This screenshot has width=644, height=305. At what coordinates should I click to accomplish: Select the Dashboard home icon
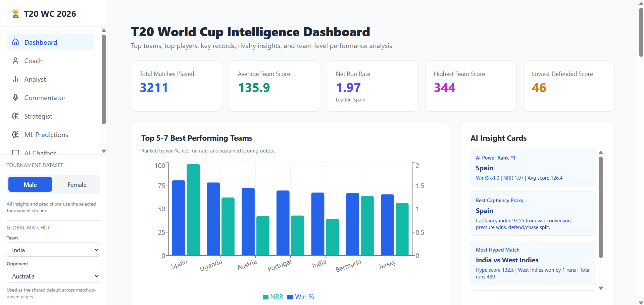click(x=15, y=42)
